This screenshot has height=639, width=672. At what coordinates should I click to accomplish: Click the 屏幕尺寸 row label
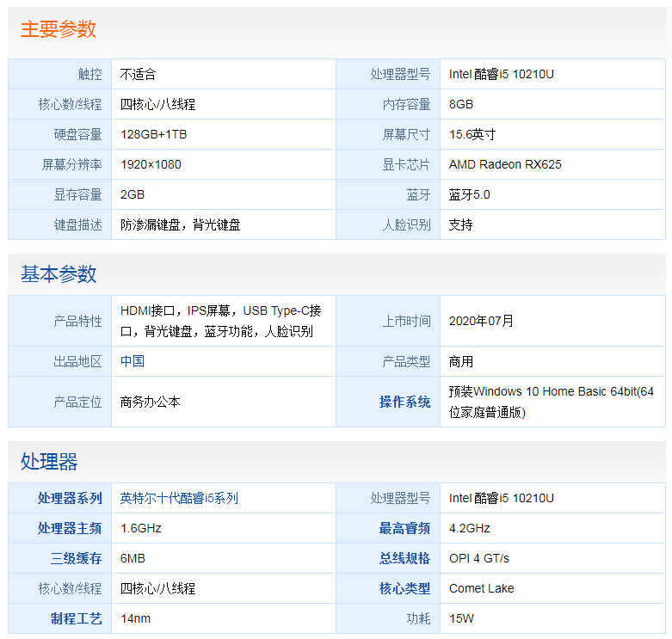[x=406, y=134]
